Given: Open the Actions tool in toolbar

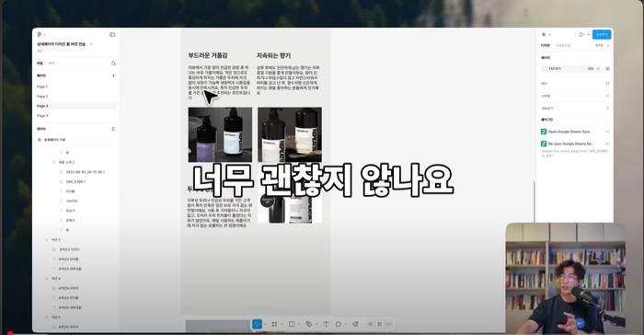Looking at the screenshot, I should pos(356,324).
